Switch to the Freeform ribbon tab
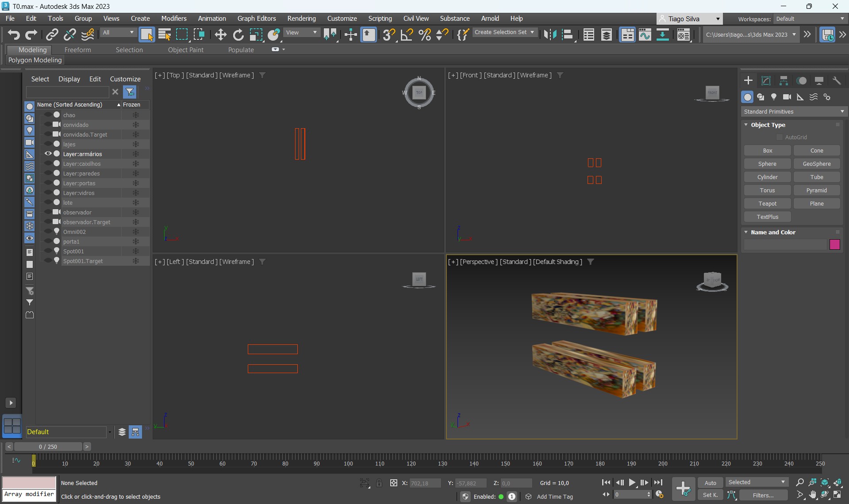 [77, 50]
